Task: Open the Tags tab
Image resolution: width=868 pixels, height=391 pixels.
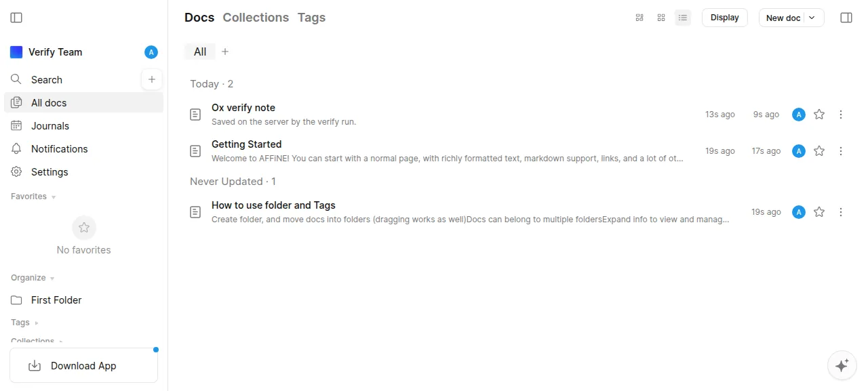Action: 312,18
